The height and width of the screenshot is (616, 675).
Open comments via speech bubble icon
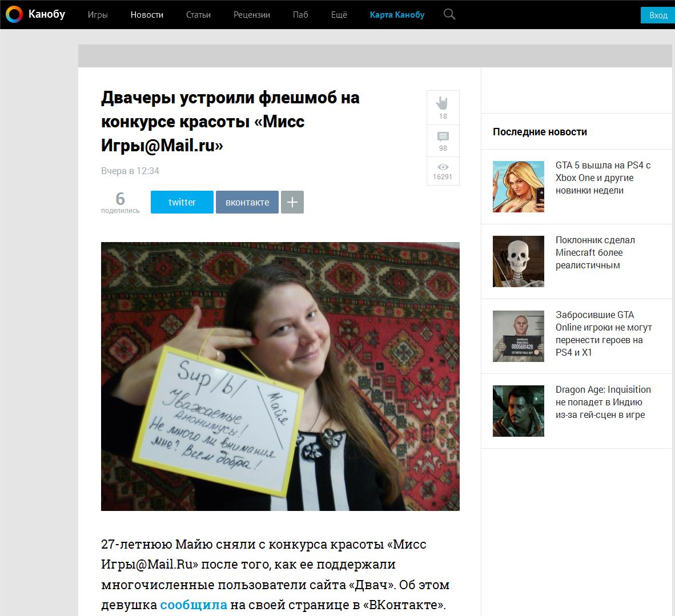coord(443,136)
